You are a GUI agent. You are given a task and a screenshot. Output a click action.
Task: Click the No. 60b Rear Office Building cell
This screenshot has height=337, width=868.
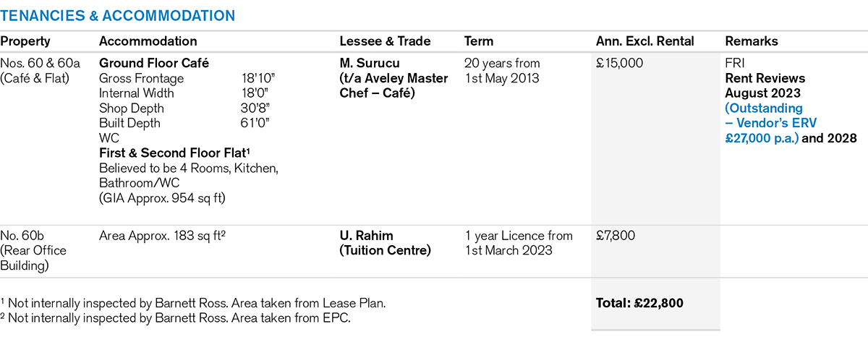(x=33, y=250)
